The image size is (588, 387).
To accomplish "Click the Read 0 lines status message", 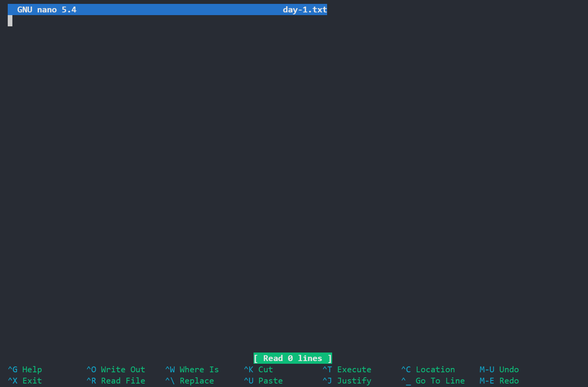I will [x=293, y=358].
